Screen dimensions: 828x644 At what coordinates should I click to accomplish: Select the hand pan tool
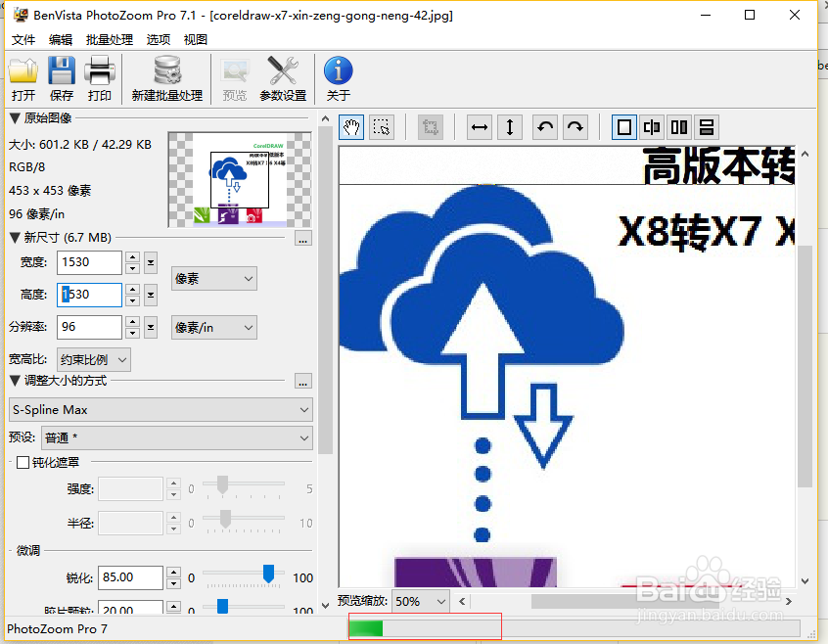(351, 127)
